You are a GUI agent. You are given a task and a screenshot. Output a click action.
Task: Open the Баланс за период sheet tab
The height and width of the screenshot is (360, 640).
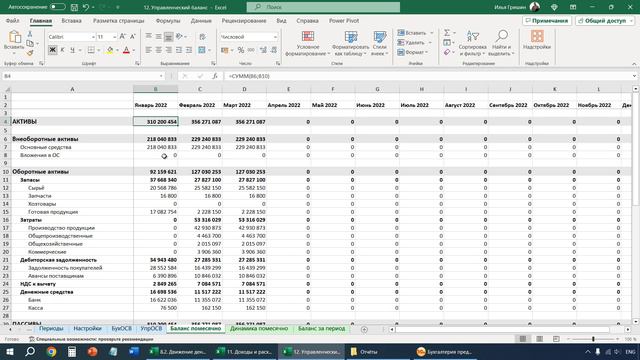pyautogui.click(x=321, y=329)
